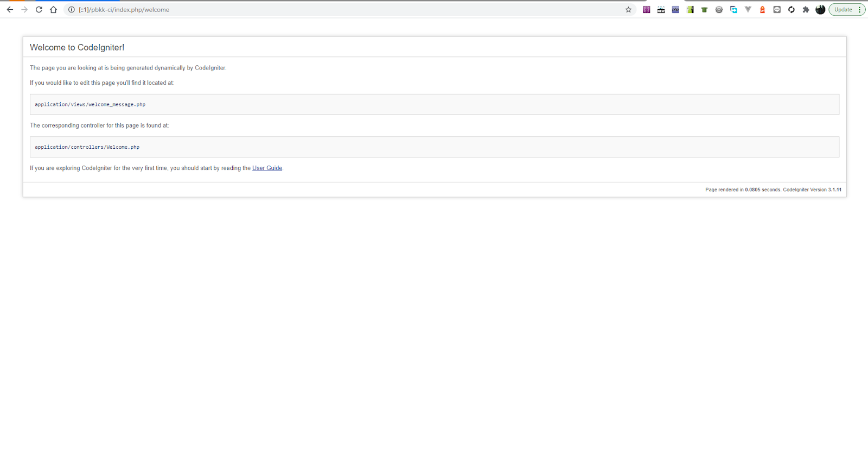Open the LINE chat extension
The width and height of the screenshot is (868, 473).
777,10
